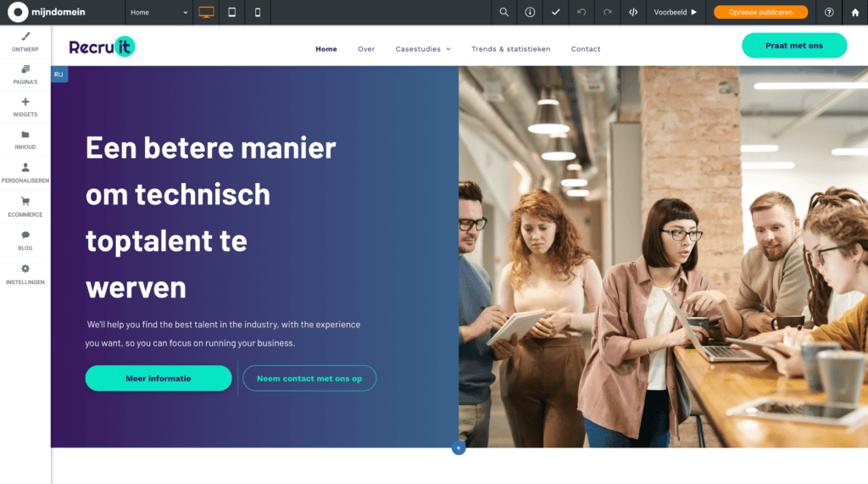Switch to tablet view mode
868x484 pixels.
[x=231, y=13]
